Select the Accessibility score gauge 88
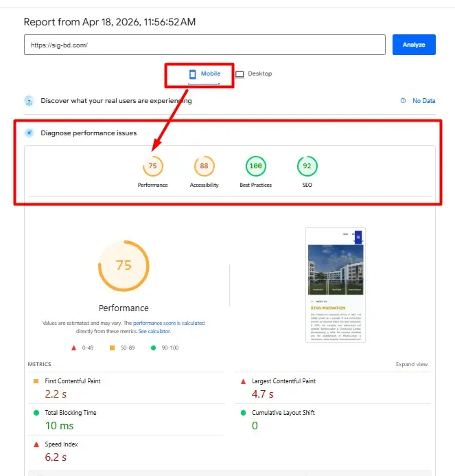 [204, 166]
